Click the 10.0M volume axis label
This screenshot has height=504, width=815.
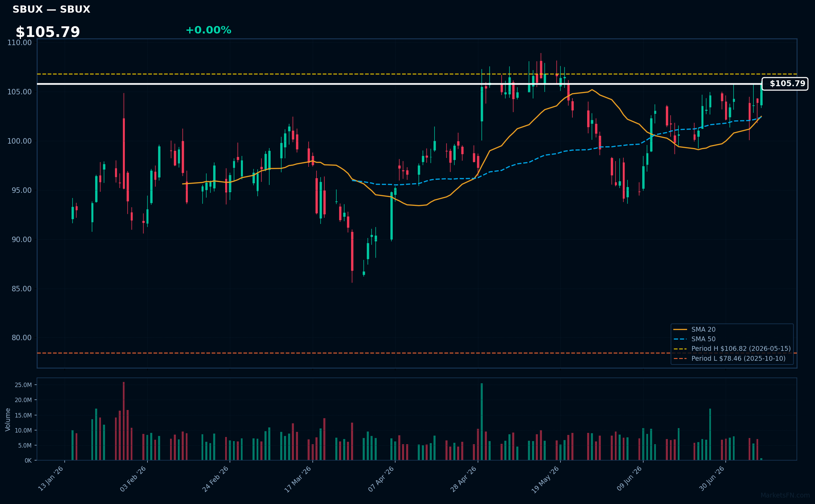point(23,430)
